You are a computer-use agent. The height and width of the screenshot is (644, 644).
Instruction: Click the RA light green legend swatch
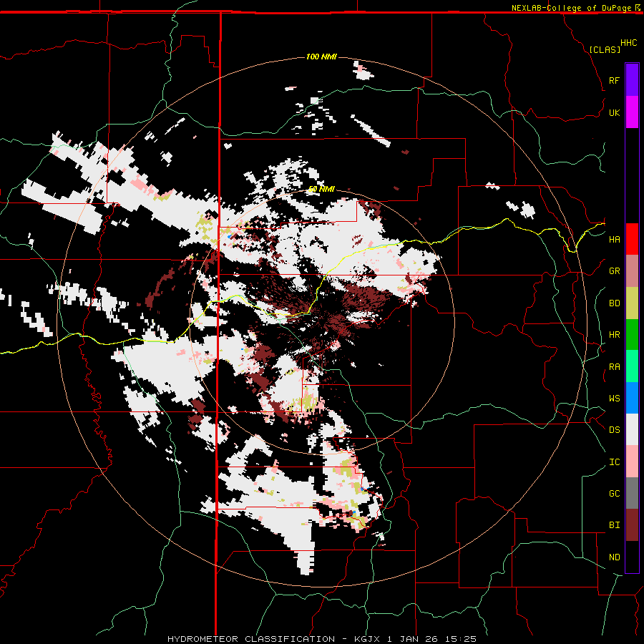pos(632,366)
